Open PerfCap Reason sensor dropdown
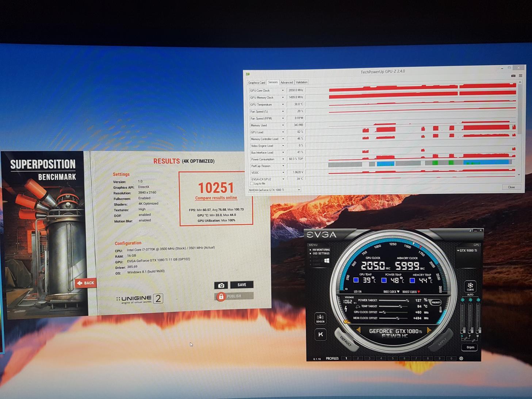Screen dimensions: 532x399 click(x=283, y=166)
